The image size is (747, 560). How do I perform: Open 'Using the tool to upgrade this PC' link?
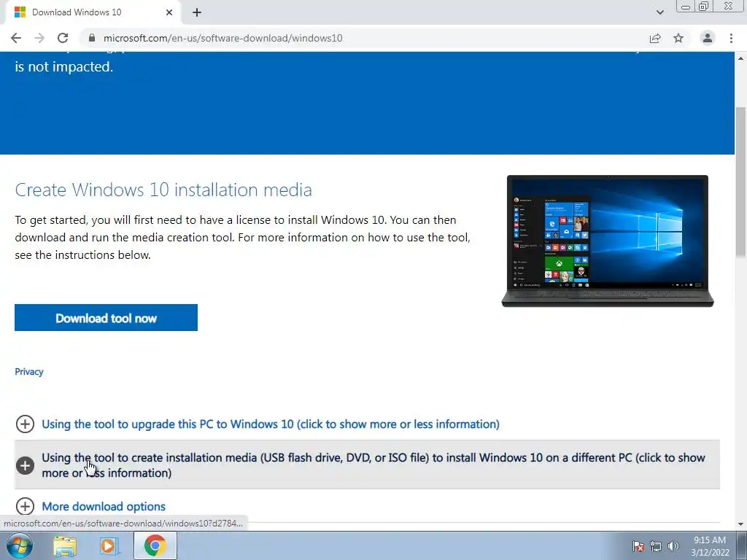(271, 424)
